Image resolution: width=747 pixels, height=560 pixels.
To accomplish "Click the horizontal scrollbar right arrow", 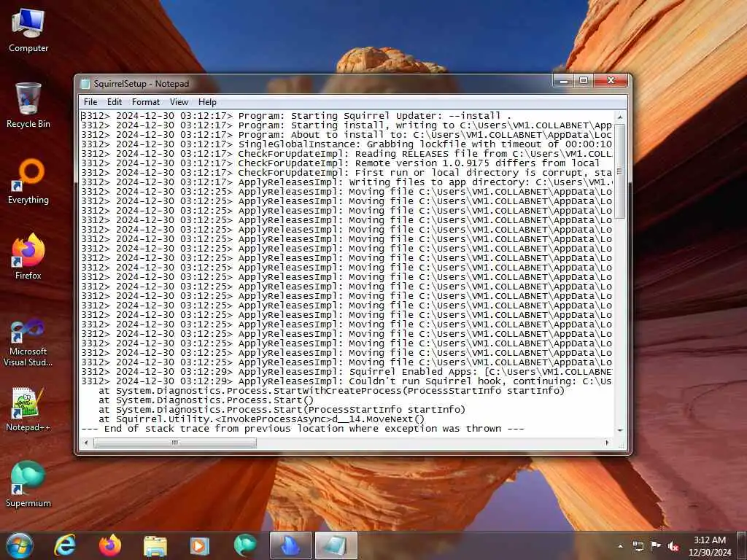I will tap(607, 443).
